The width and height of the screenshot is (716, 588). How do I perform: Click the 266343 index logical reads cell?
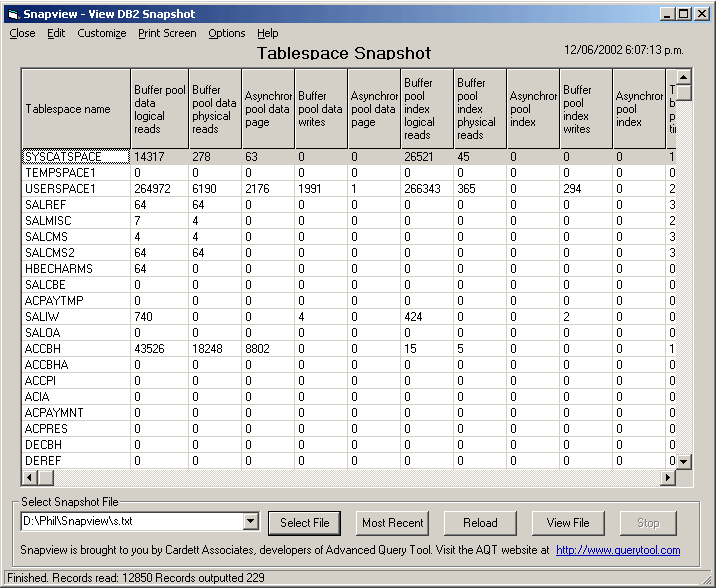tap(427, 189)
